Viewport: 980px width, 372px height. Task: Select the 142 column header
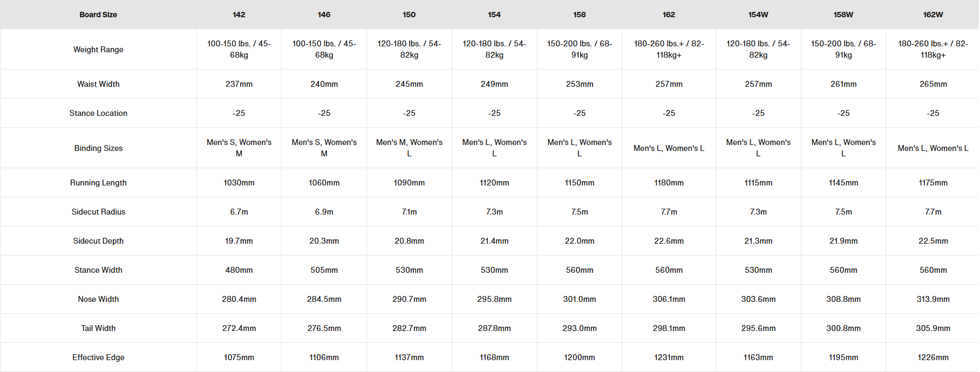click(x=239, y=15)
